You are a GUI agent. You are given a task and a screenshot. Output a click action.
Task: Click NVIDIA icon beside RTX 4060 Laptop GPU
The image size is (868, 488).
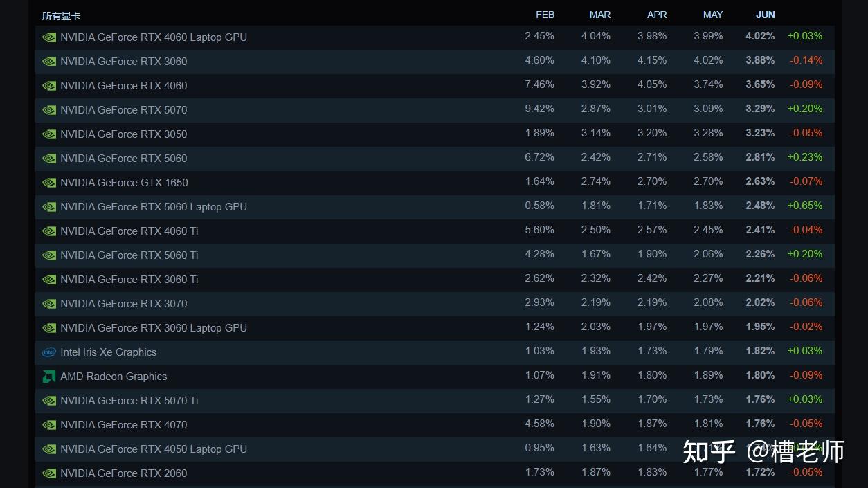(x=49, y=37)
